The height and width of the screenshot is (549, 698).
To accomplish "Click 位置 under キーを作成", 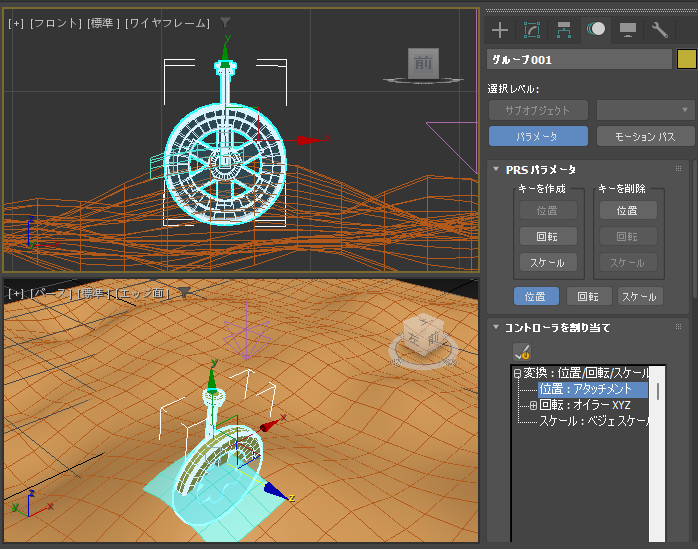I will point(548,210).
